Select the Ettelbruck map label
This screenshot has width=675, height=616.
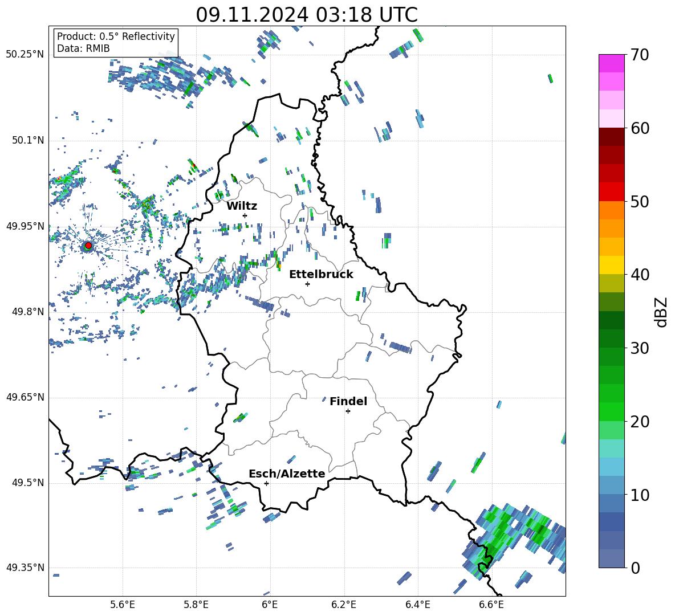(x=321, y=275)
